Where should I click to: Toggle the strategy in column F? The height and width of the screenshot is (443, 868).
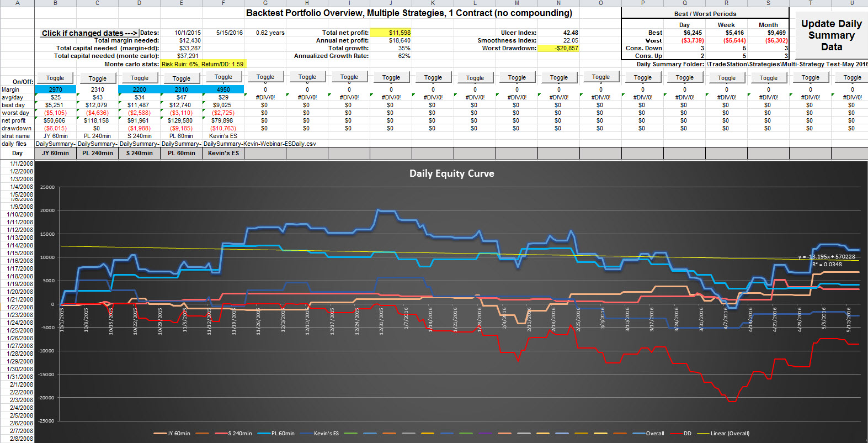[223, 77]
